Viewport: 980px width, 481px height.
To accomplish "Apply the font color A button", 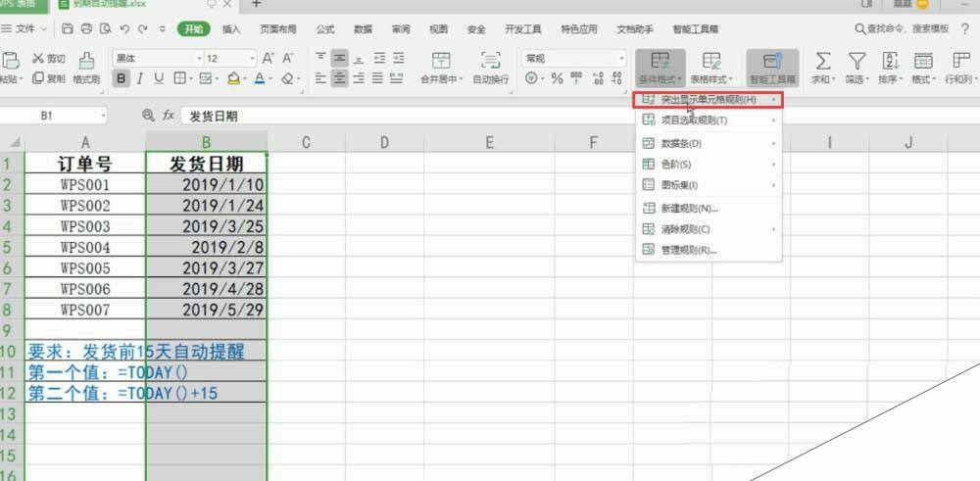I will (x=260, y=78).
